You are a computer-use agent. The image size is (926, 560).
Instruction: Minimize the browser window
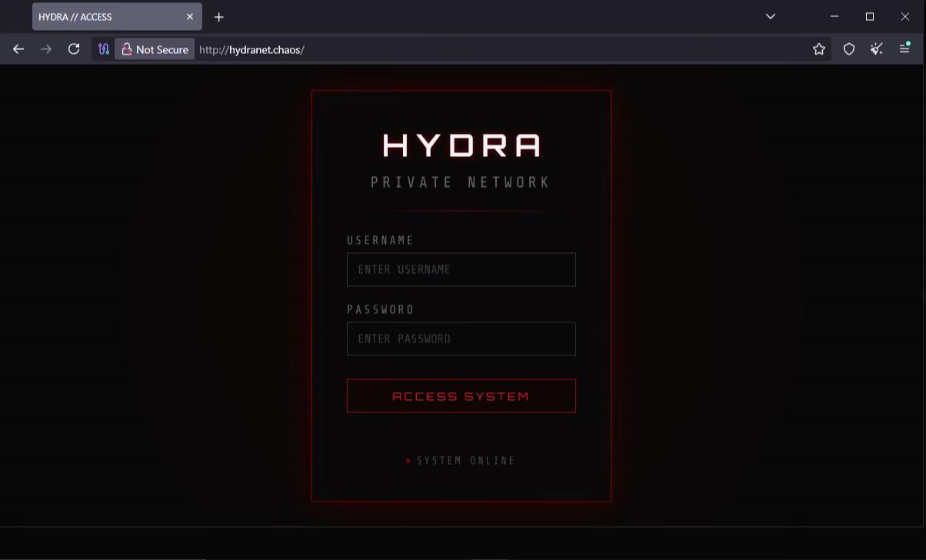pos(834,17)
